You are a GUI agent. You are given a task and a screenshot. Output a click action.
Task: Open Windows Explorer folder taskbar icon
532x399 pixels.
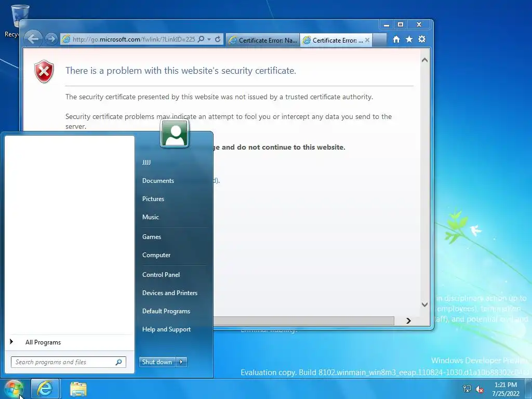click(78, 389)
